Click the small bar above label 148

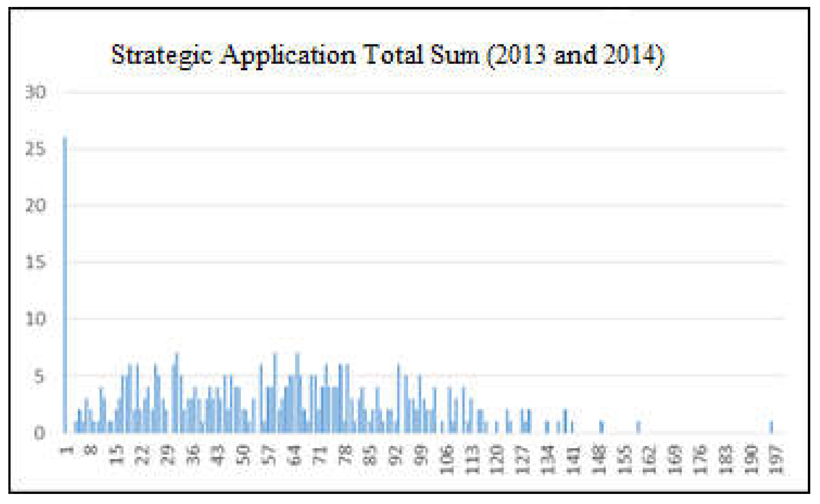(602, 427)
